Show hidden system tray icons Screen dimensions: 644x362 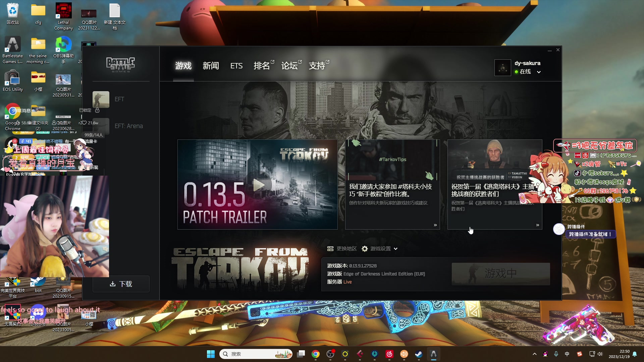[535, 354]
